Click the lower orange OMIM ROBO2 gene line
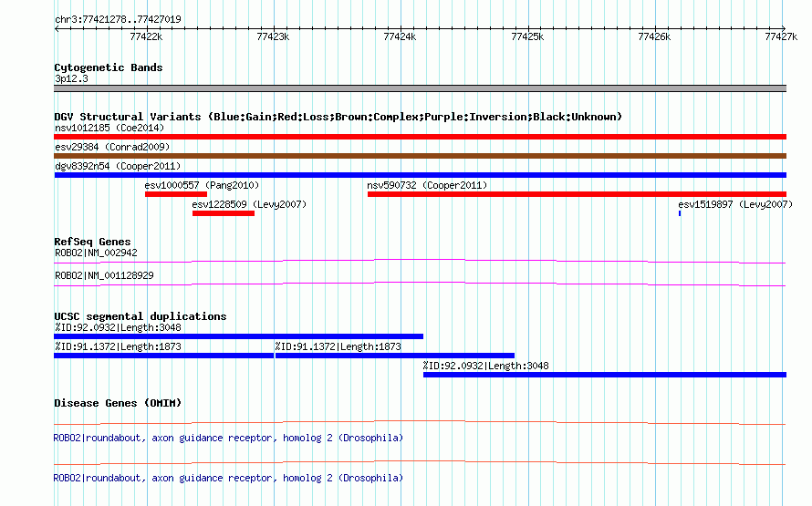This screenshot has height=506, width=812. (x=420, y=462)
